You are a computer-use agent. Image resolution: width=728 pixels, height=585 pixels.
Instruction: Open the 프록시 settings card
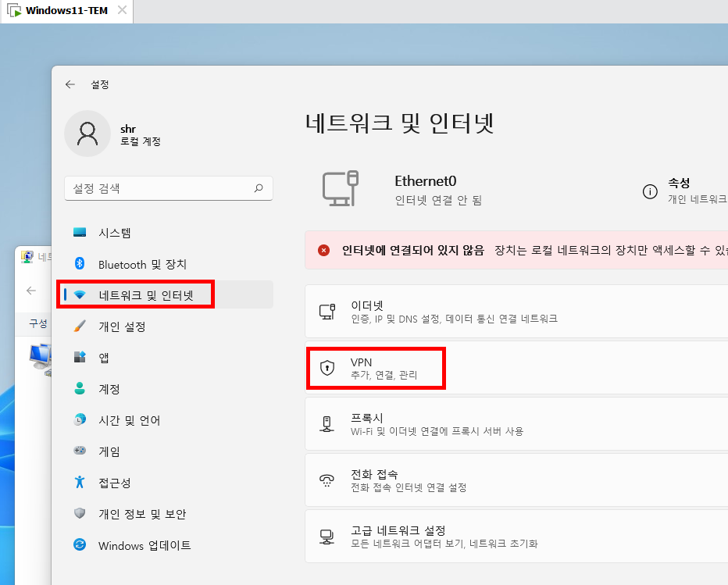pos(516,424)
